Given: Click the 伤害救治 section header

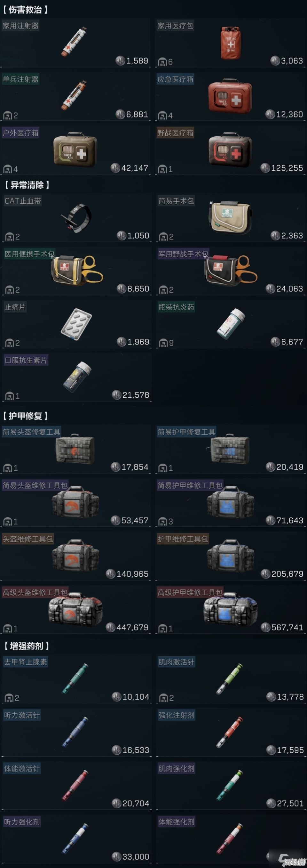Looking at the screenshot, I should (25, 10).
